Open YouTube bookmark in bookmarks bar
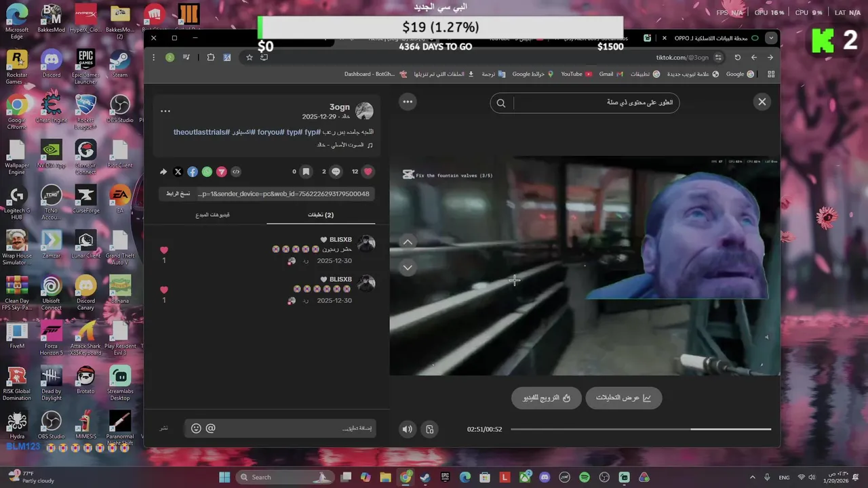868x488 pixels. click(x=576, y=74)
